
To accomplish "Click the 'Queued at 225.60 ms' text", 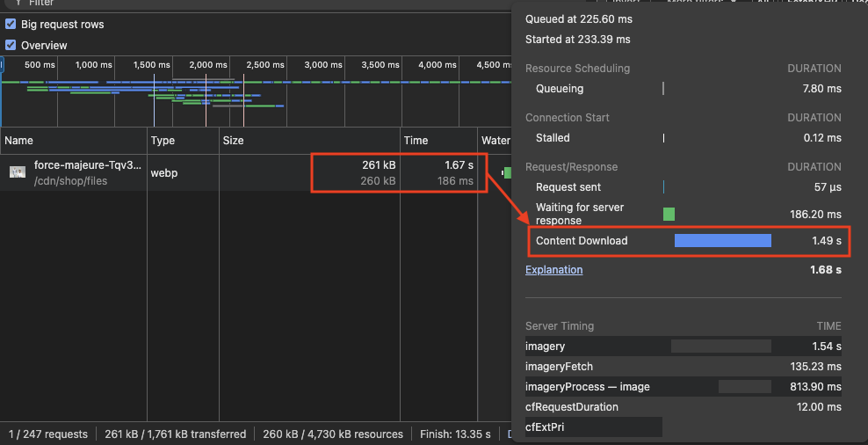I will click(x=578, y=19).
